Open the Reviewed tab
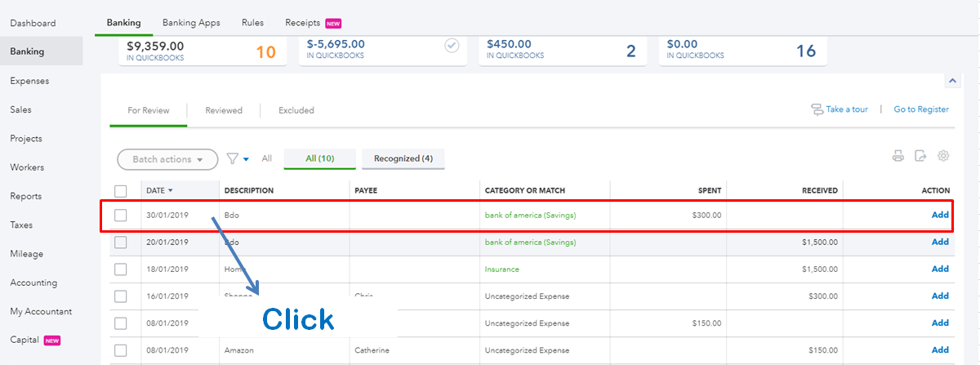 point(223,110)
